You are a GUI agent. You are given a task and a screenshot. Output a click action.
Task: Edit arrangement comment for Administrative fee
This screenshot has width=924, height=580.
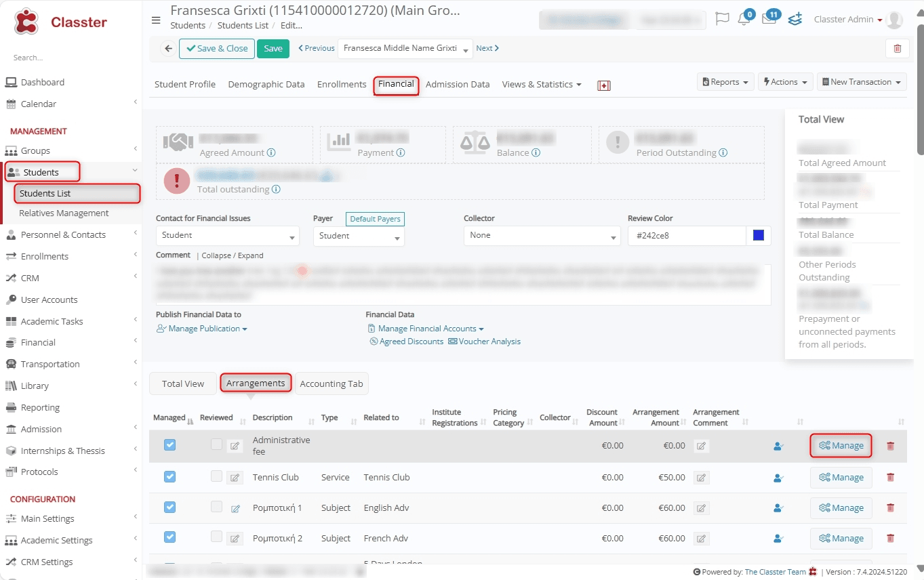tap(702, 446)
